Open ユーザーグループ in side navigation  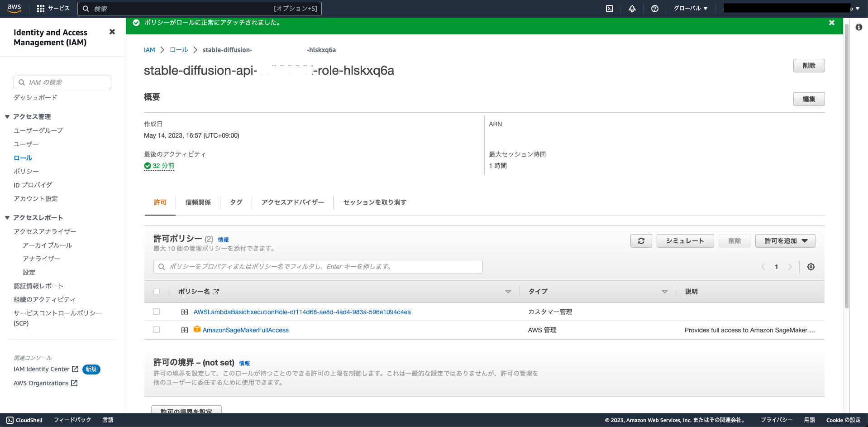click(38, 130)
